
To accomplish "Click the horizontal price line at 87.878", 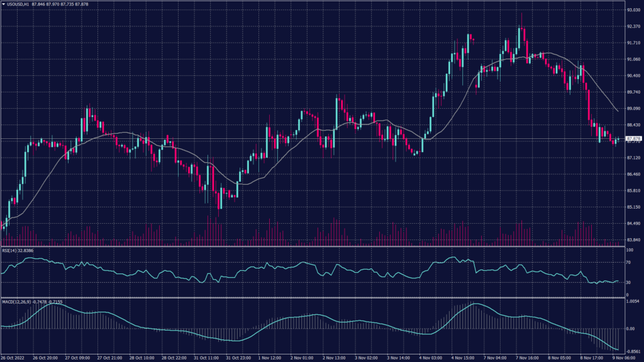I will click(x=314, y=139).
